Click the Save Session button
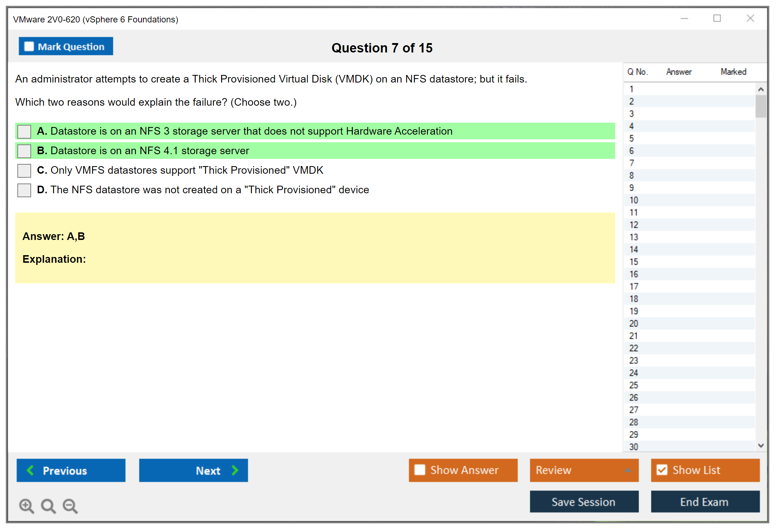This screenshot has width=778, height=532. (x=584, y=502)
